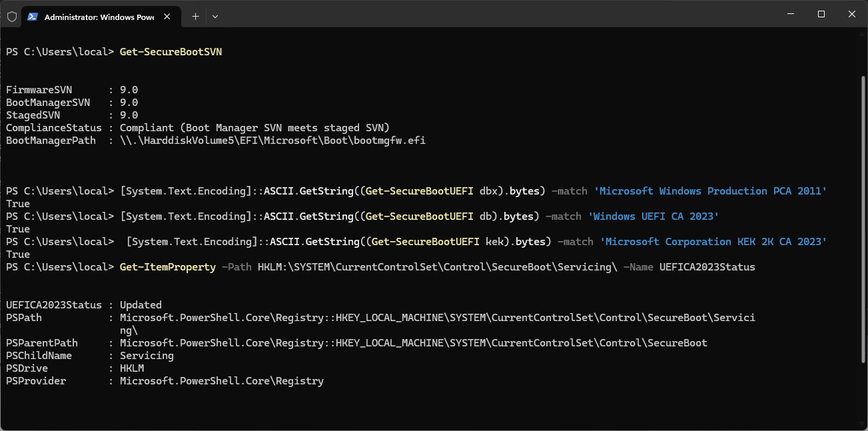Click the Get-SecureBootSVN command text
868x431 pixels.
pos(171,51)
